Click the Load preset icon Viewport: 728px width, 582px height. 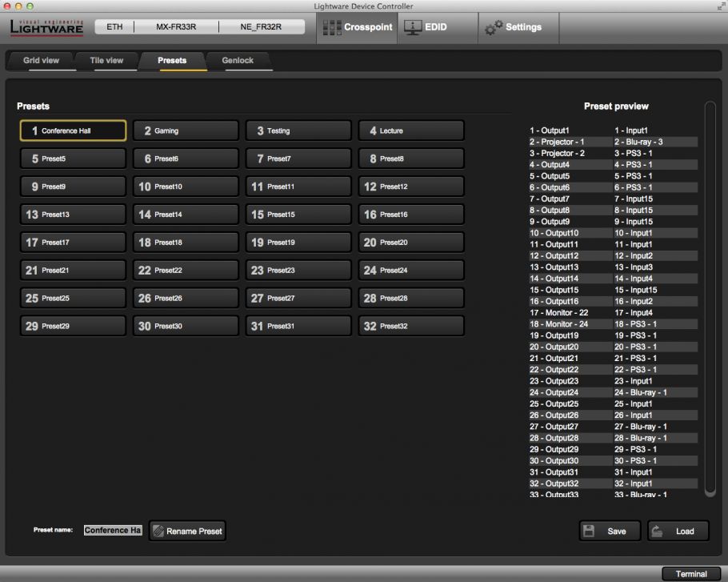pyautogui.click(x=657, y=531)
